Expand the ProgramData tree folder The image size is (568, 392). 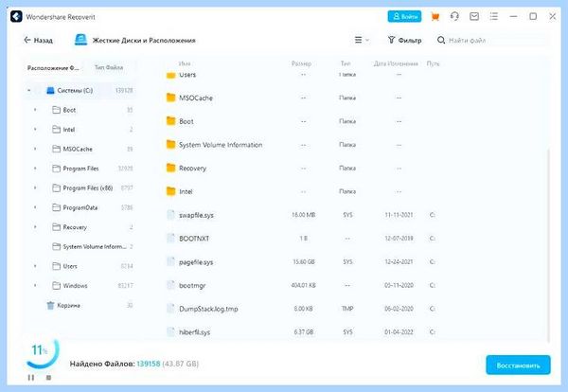(35, 207)
